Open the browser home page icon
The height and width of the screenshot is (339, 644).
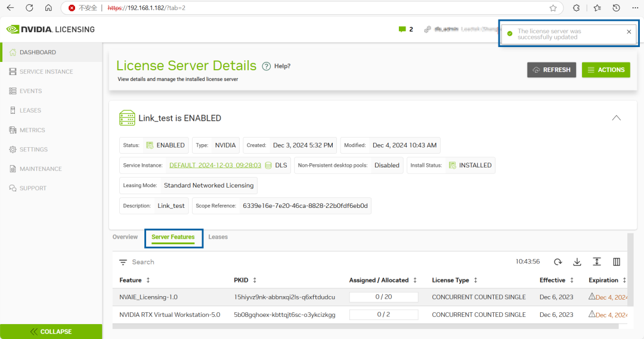pos(48,8)
